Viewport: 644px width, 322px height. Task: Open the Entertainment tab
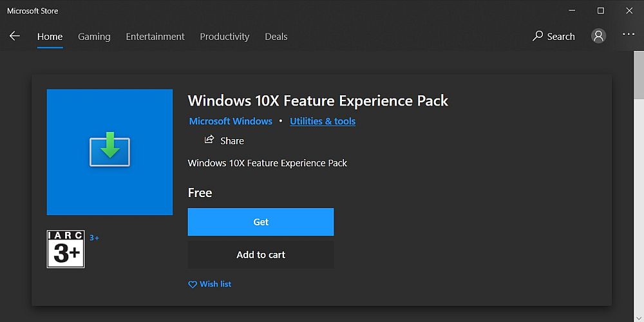(x=155, y=37)
